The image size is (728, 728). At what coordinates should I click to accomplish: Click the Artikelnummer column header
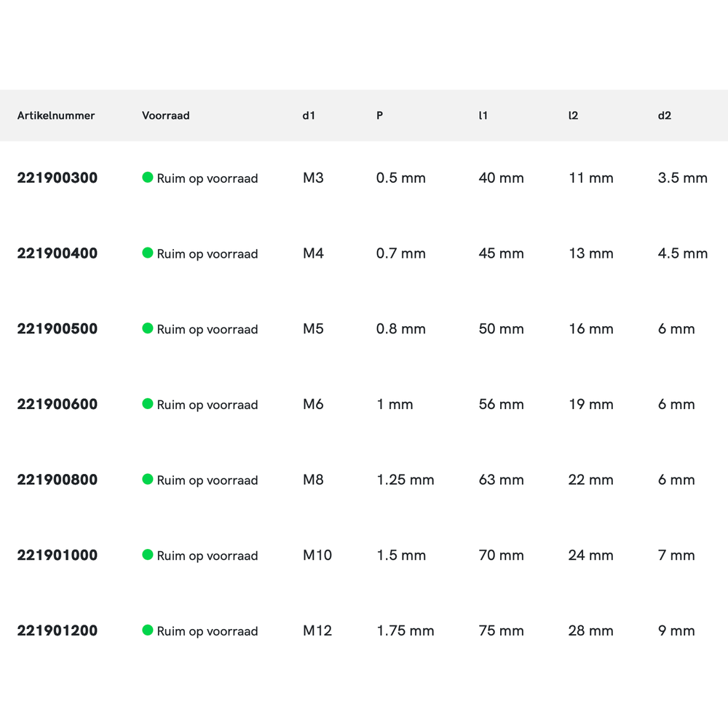point(56,116)
